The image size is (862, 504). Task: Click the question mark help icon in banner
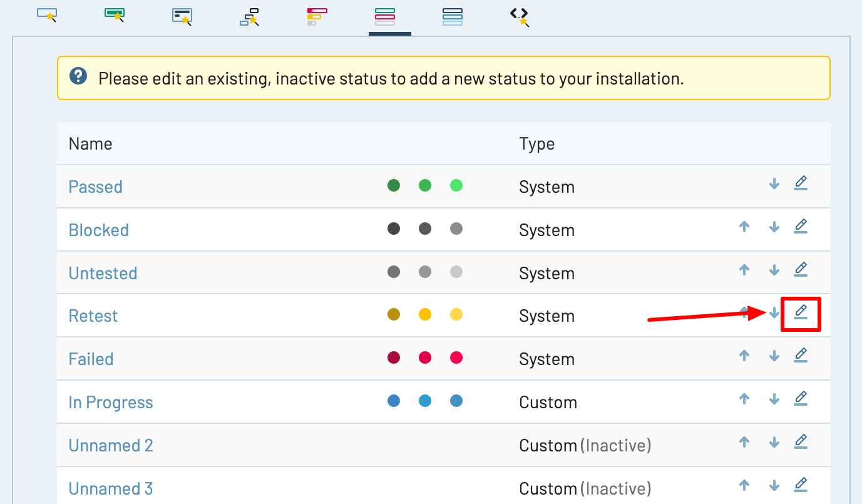pyautogui.click(x=78, y=77)
